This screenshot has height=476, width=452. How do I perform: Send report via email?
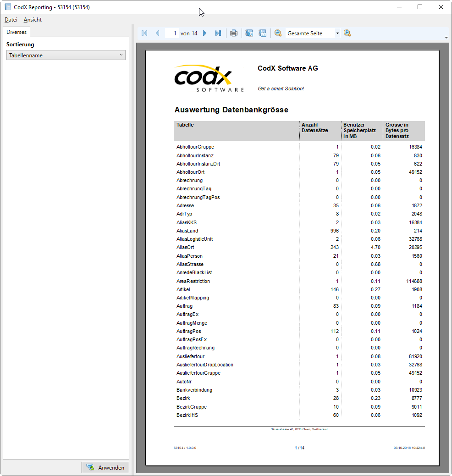262,33
